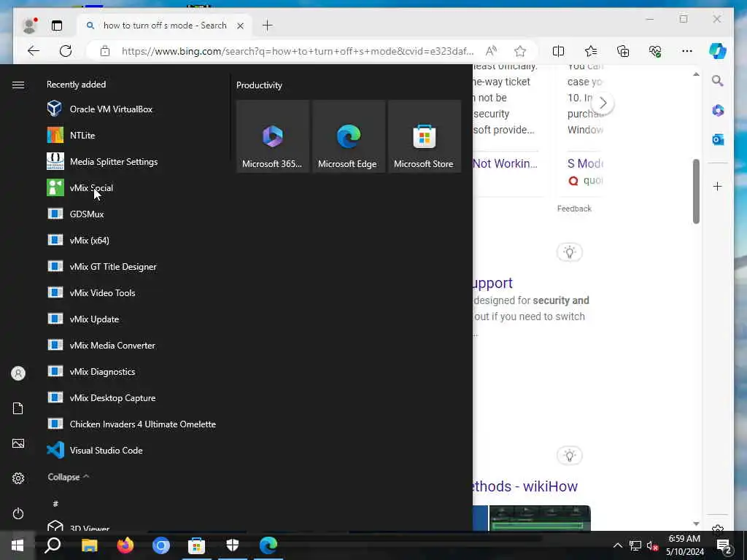747x560 pixels.
Task: Open Microsoft Edge tile
Action: [348, 136]
